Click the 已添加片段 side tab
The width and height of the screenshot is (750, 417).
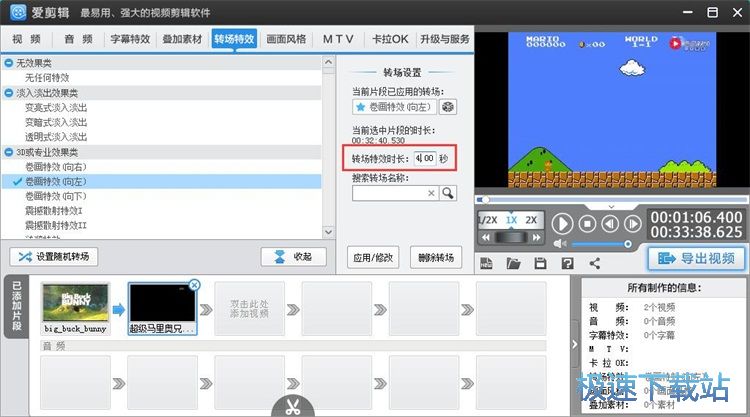coord(17,306)
